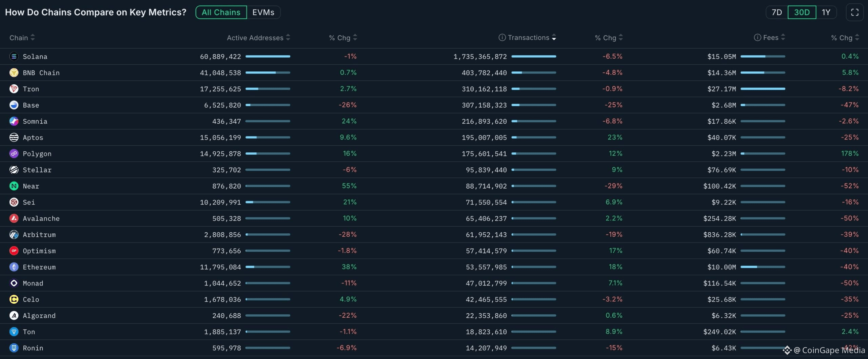The width and height of the screenshot is (868, 359).
Task: Click the Tron chain icon
Action: pos(14,89)
